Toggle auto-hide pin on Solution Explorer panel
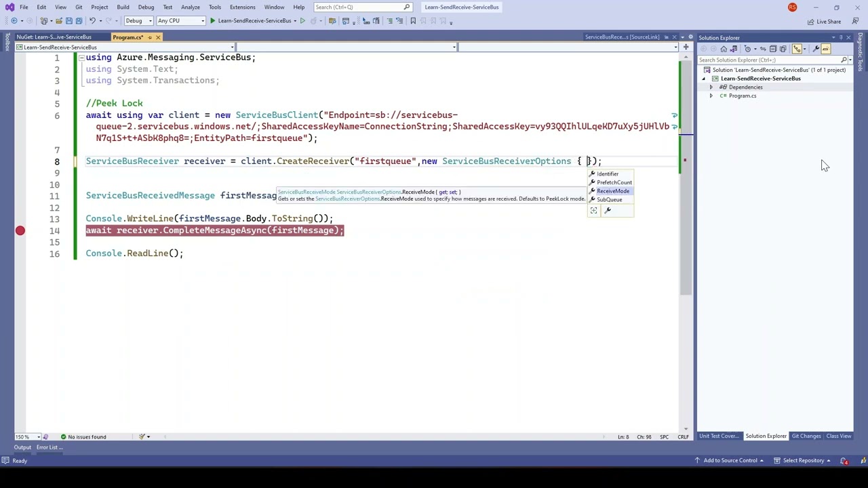Image resolution: width=868 pixels, height=488 pixels. 841,37
